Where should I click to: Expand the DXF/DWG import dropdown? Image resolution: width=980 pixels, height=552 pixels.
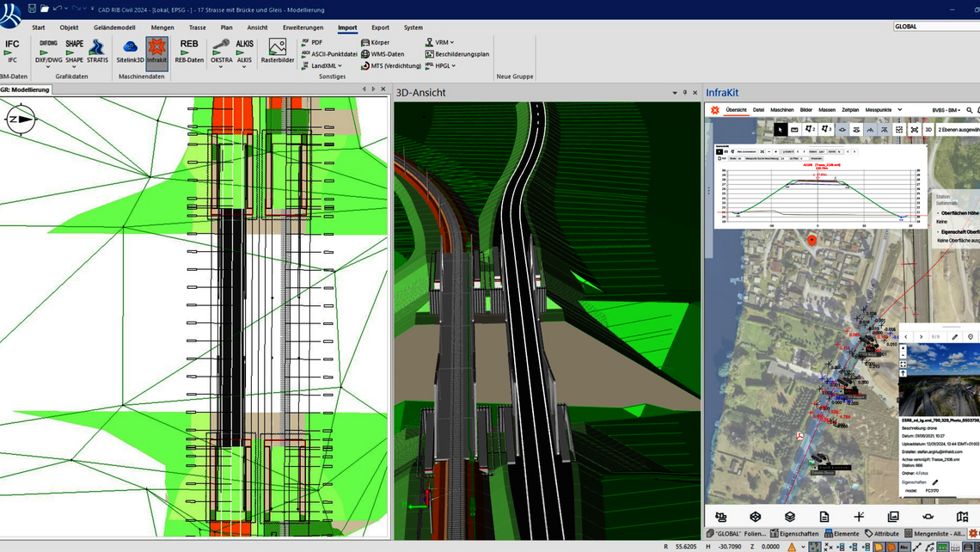[x=48, y=67]
